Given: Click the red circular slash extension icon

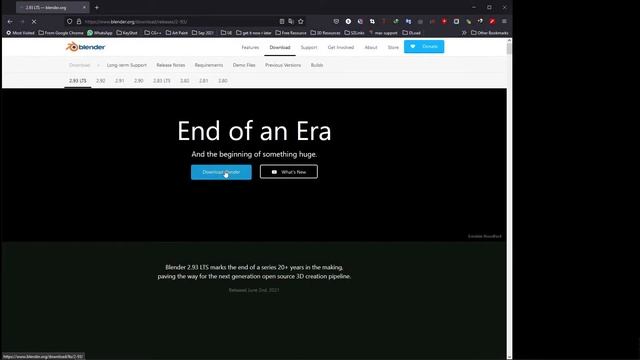Looking at the screenshot, I should [x=492, y=21].
